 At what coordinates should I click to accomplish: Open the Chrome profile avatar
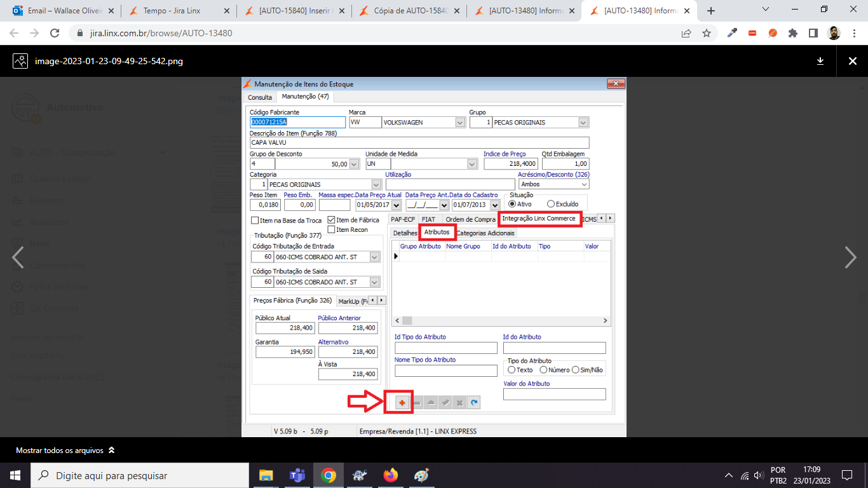coord(834,33)
